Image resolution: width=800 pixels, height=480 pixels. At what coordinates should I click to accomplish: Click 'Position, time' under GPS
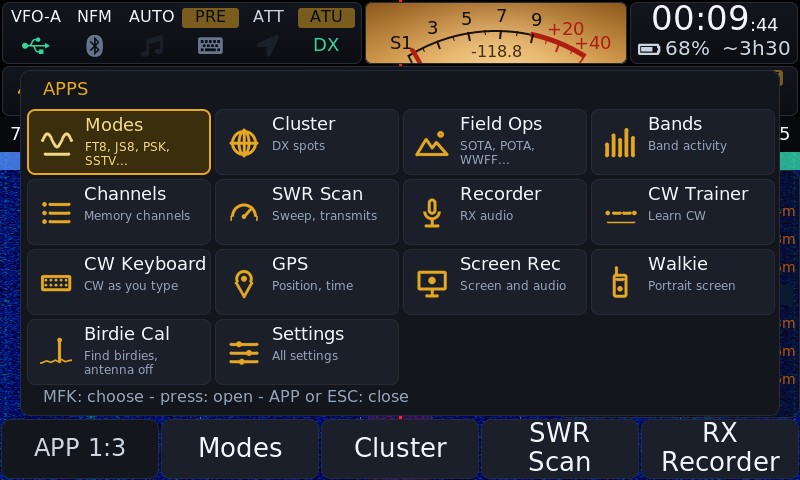pyautogui.click(x=312, y=286)
